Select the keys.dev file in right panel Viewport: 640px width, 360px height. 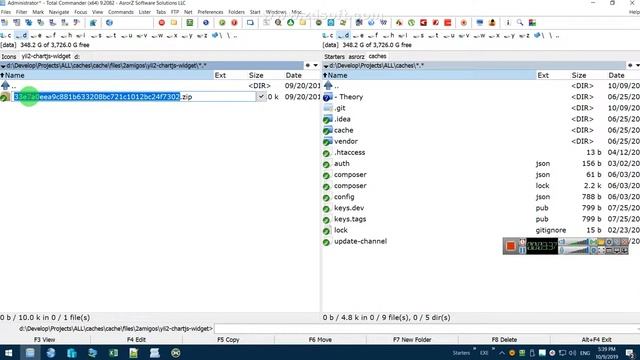pyautogui.click(x=349, y=208)
